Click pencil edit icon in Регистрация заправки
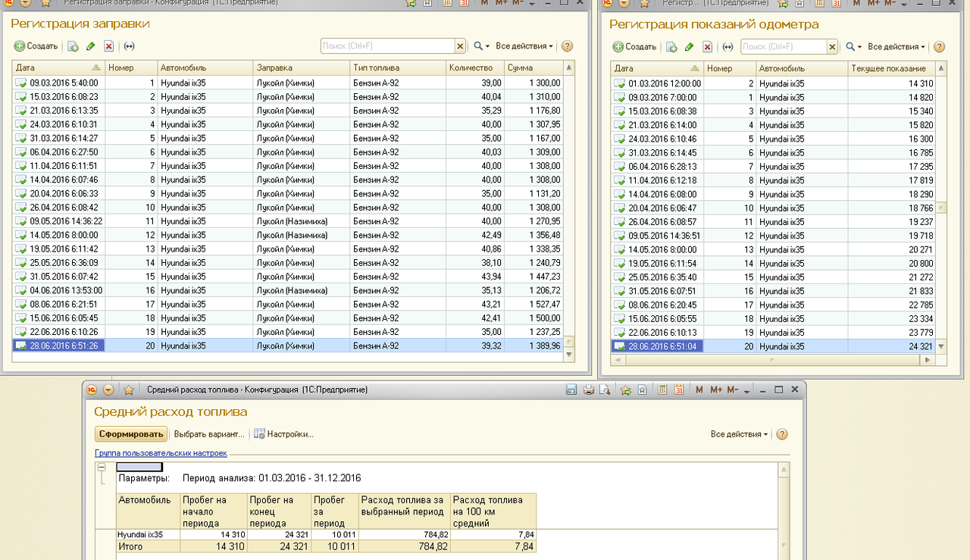Image resolution: width=970 pixels, height=560 pixels. click(91, 46)
